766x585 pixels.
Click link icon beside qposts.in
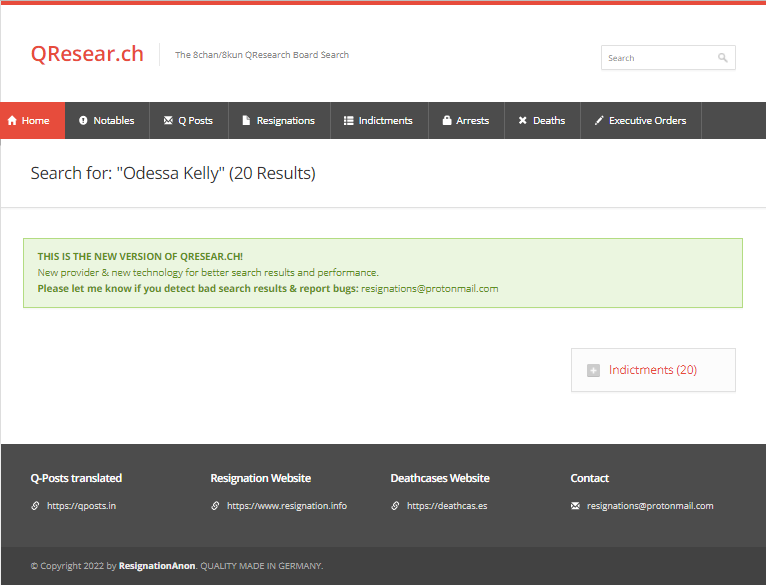(x=35, y=505)
